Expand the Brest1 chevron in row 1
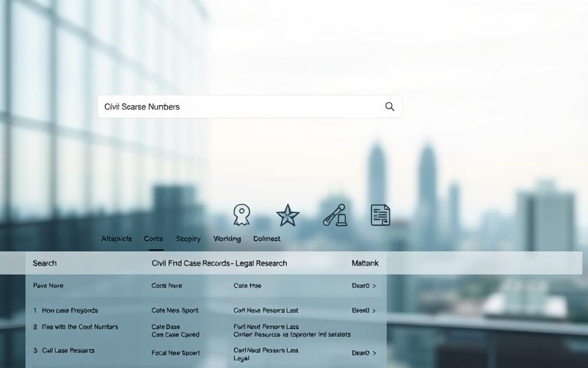 click(374, 310)
